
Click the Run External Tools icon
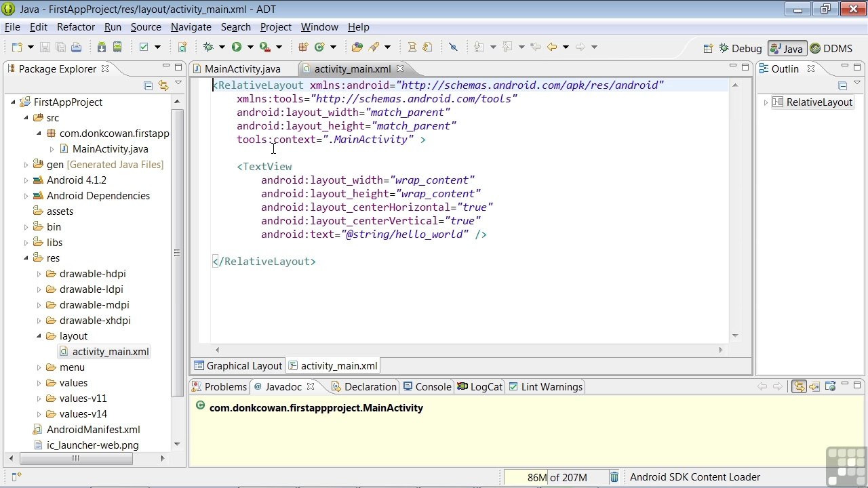point(265,47)
